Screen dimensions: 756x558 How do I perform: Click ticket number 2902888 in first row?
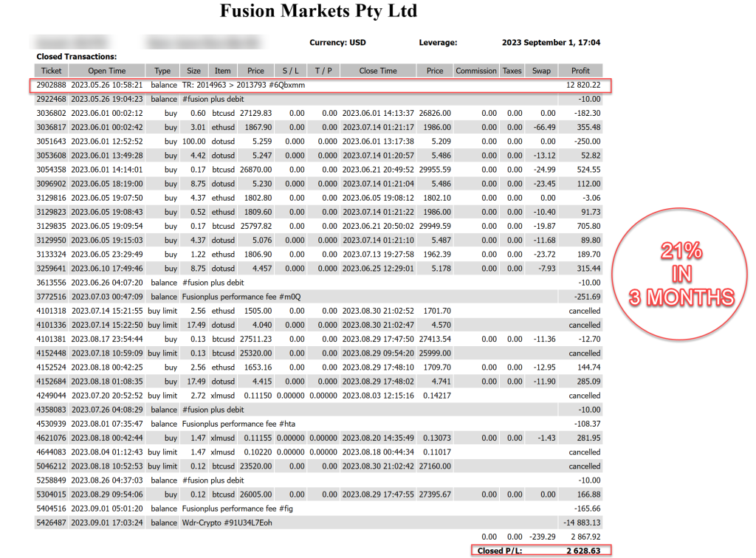(52, 85)
